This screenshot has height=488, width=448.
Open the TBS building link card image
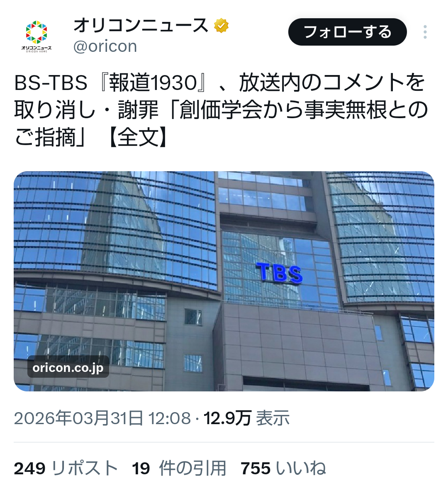pyautogui.click(x=224, y=281)
